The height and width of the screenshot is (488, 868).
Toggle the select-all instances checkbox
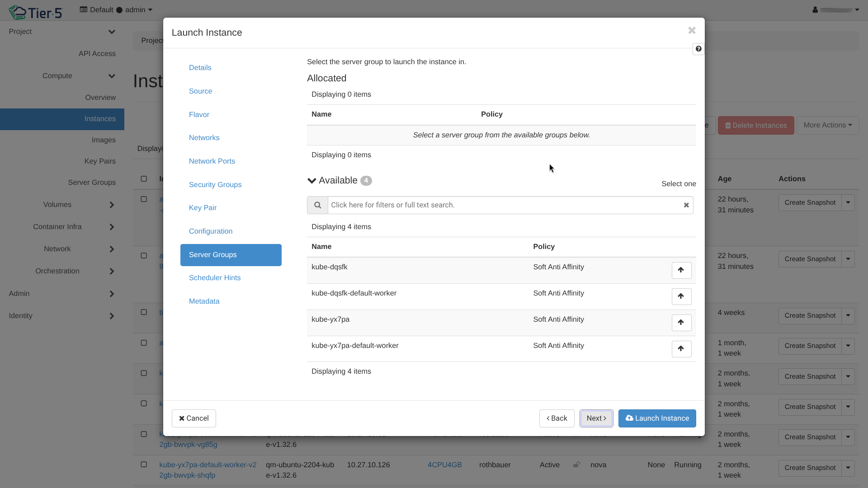click(x=144, y=179)
